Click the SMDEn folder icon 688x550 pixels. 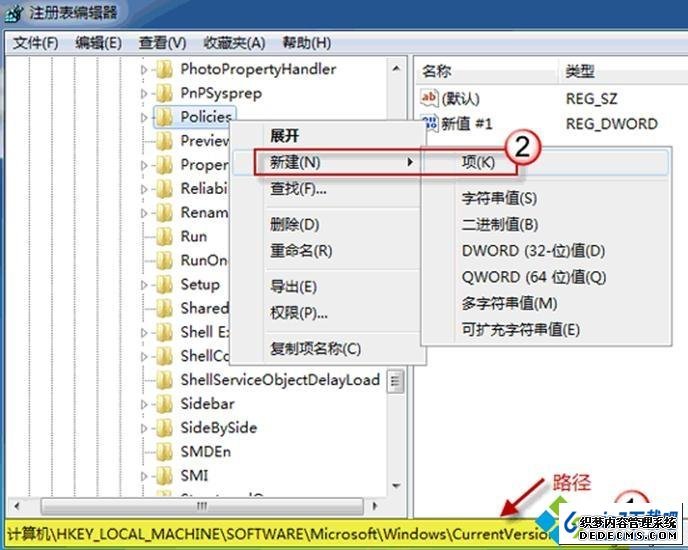click(x=164, y=451)
